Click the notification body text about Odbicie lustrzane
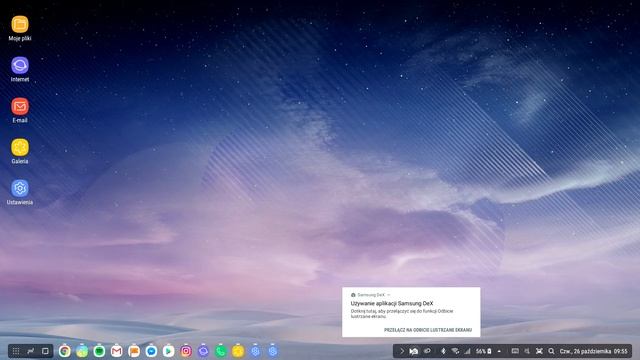This screenshot has width=640, height=360. point(402,313)
